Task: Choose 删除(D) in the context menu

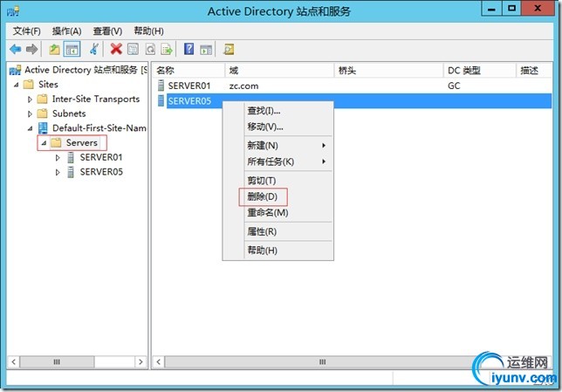Action: 278,196
